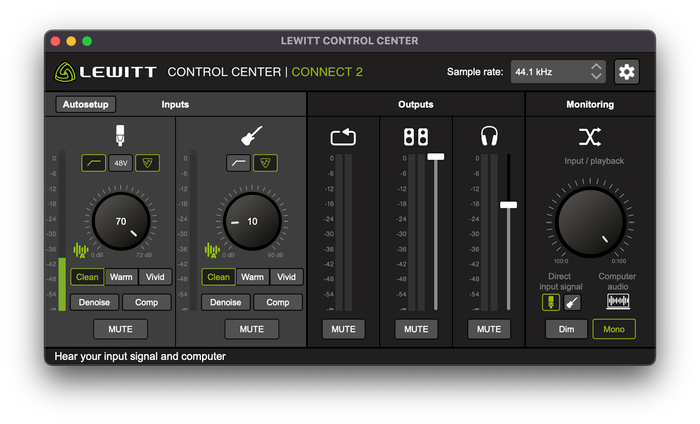This screenshot has width=700, height=424.
Task: Click the loopback output icon
Action: pos(343,137)
